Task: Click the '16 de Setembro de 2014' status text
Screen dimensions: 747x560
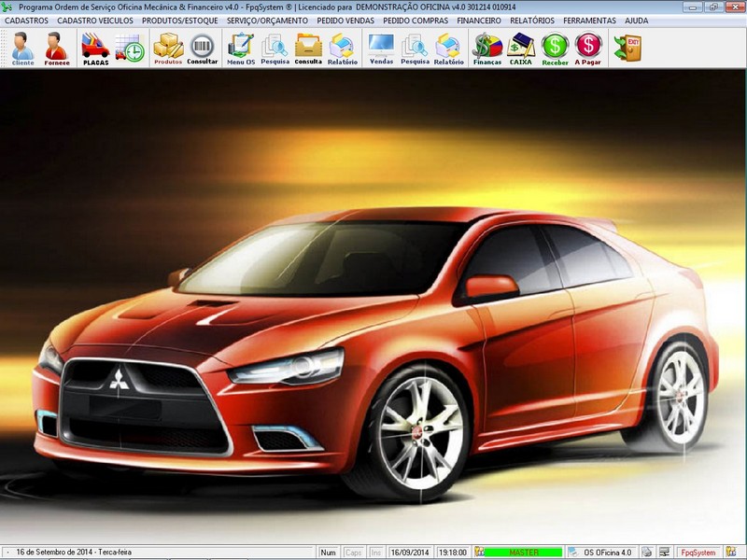Action: [x=74, y=552]
